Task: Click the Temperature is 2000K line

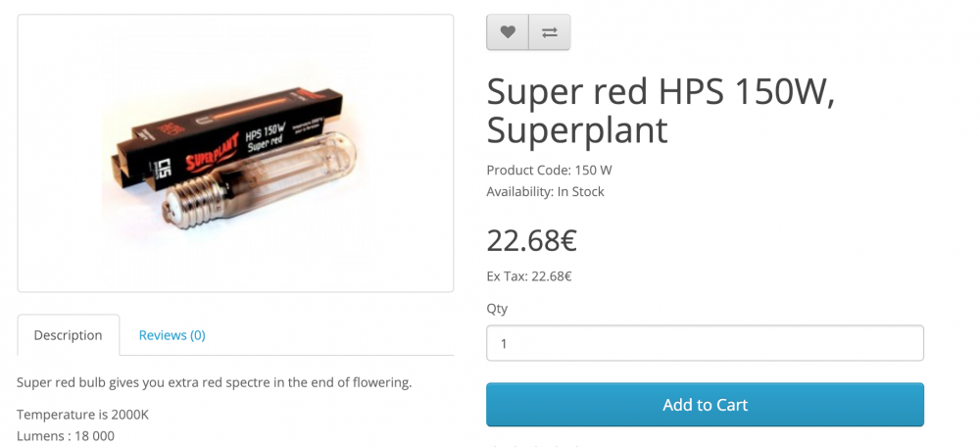Action: pos(82,415)
